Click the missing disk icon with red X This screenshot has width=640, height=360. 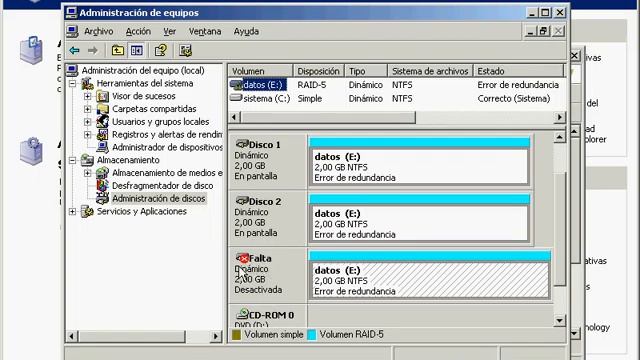tap(242, 258)
